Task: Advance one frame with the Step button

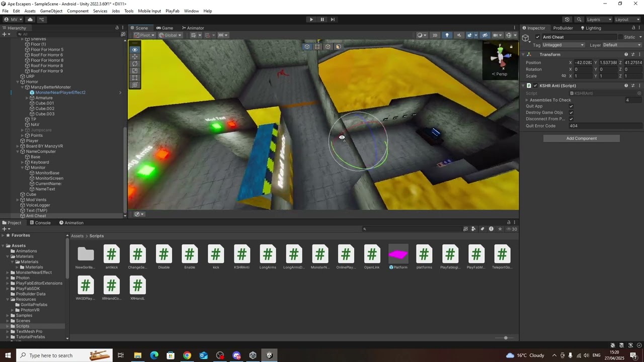Action: click(x=333, y=20)
